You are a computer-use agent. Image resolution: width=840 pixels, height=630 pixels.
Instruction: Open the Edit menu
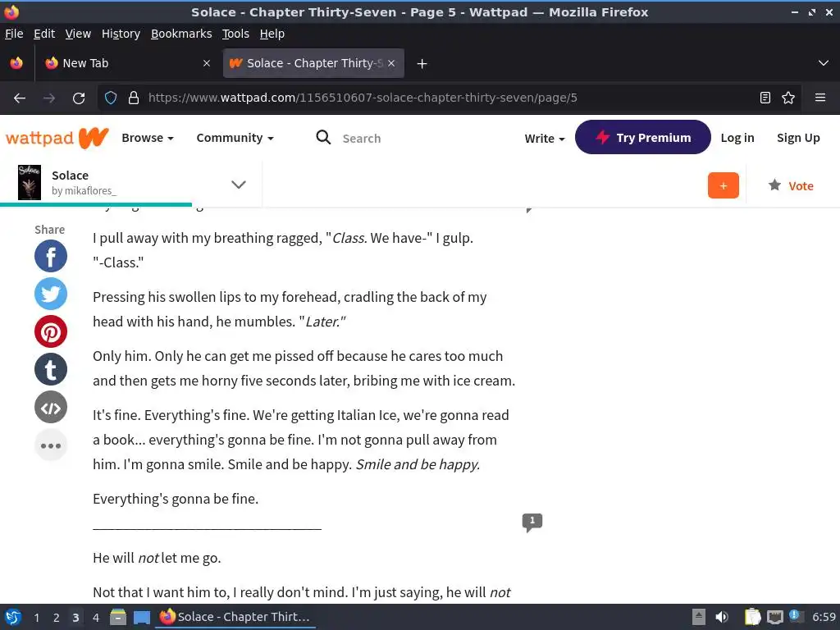44,34
